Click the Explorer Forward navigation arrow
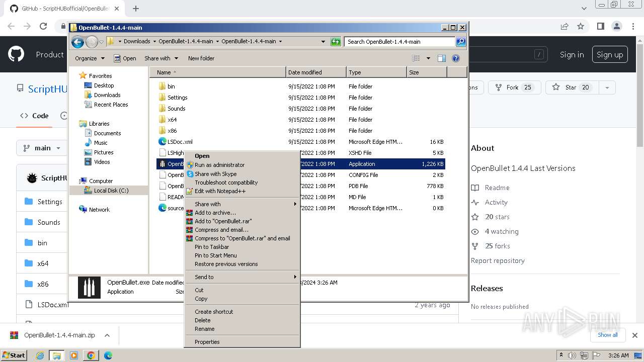The width and height of the screenshot is (644, 362). [92, 42]
